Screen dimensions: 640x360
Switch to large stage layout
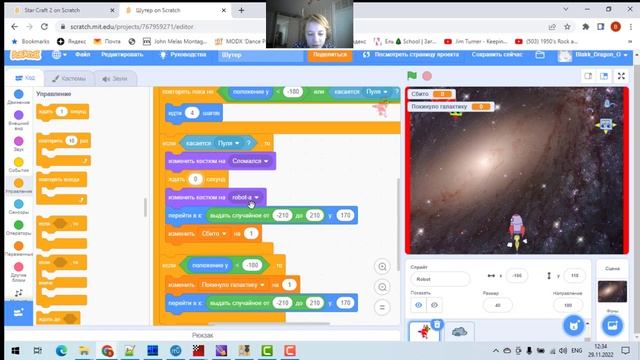tap(604, 76)
